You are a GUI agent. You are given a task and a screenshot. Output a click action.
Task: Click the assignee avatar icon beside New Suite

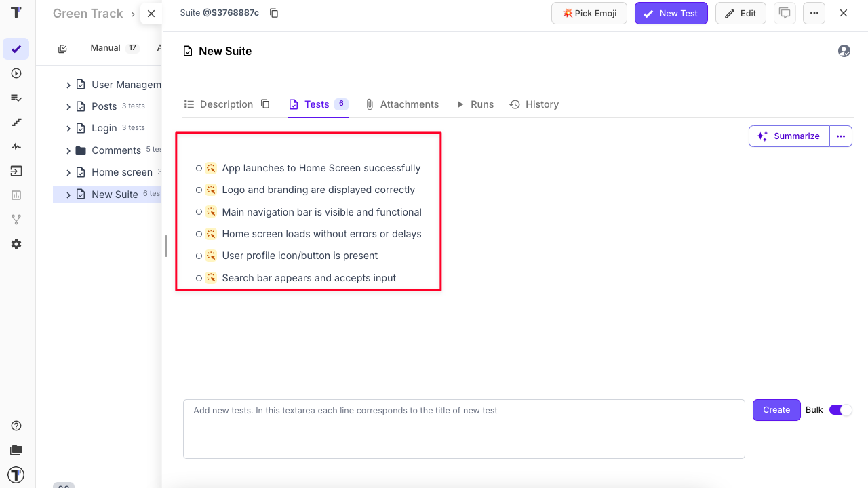pyautogui.click(x=844, y=51)
